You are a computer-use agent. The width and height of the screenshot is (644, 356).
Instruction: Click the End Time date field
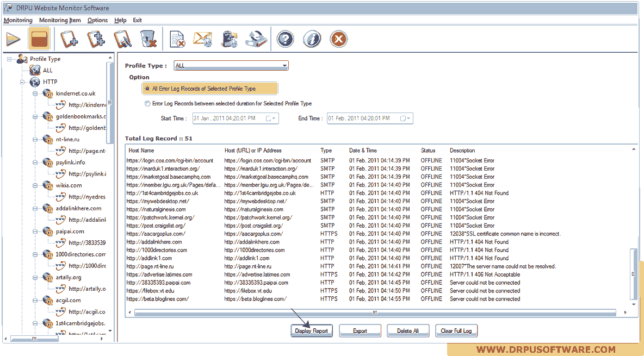click(x=370, y=118)
